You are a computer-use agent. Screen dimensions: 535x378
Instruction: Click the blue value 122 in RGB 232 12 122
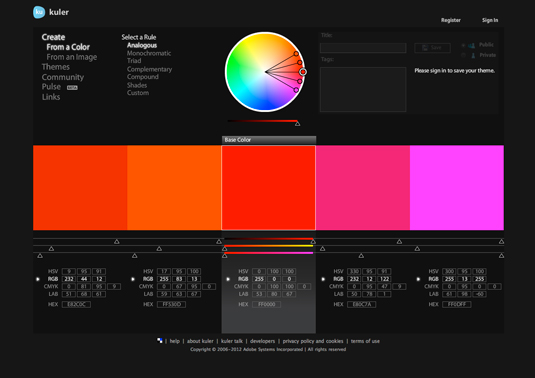[385, 279]
